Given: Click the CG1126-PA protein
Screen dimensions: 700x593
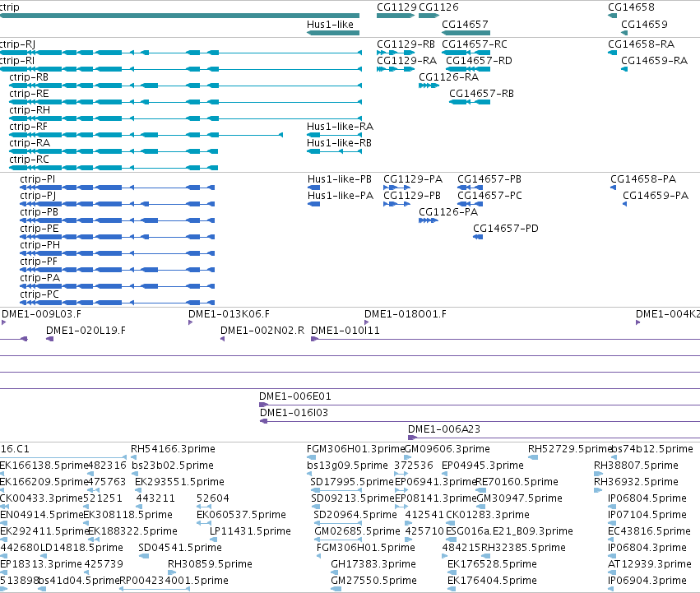Looking at the screenshot, I should 428,220.
